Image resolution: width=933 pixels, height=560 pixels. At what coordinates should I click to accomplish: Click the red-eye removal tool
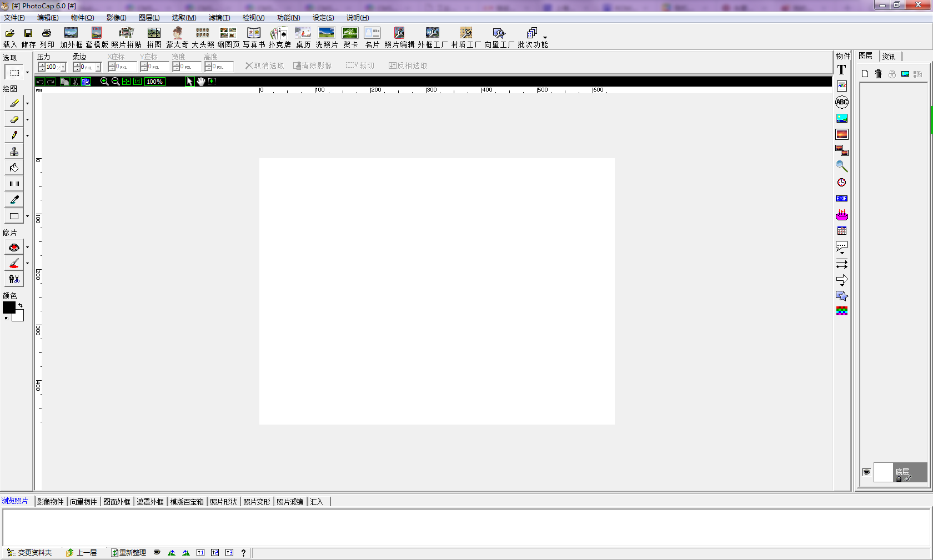(14, 248)
